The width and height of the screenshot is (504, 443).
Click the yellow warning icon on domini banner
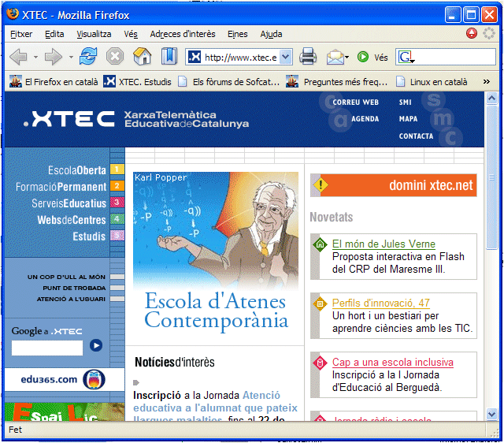tap(321, 184)
